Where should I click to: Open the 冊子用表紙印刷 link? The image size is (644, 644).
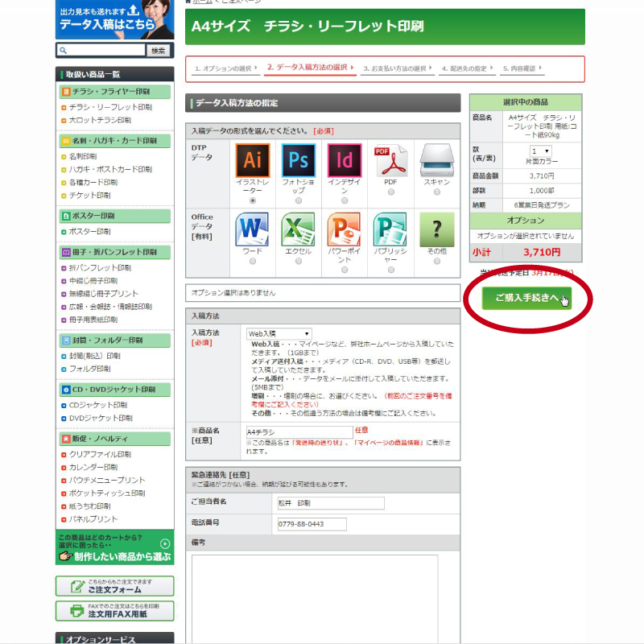93,320
